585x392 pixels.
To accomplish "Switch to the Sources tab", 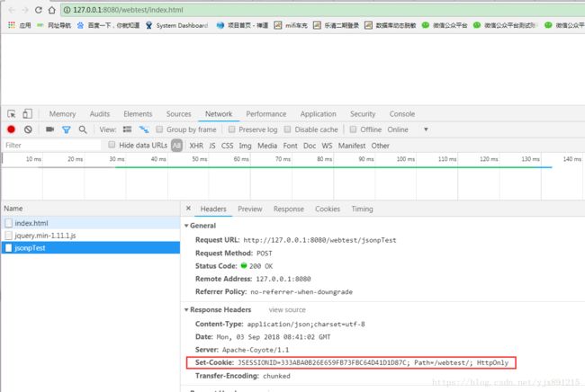I will pyautogui.click(x=179, y=114).
